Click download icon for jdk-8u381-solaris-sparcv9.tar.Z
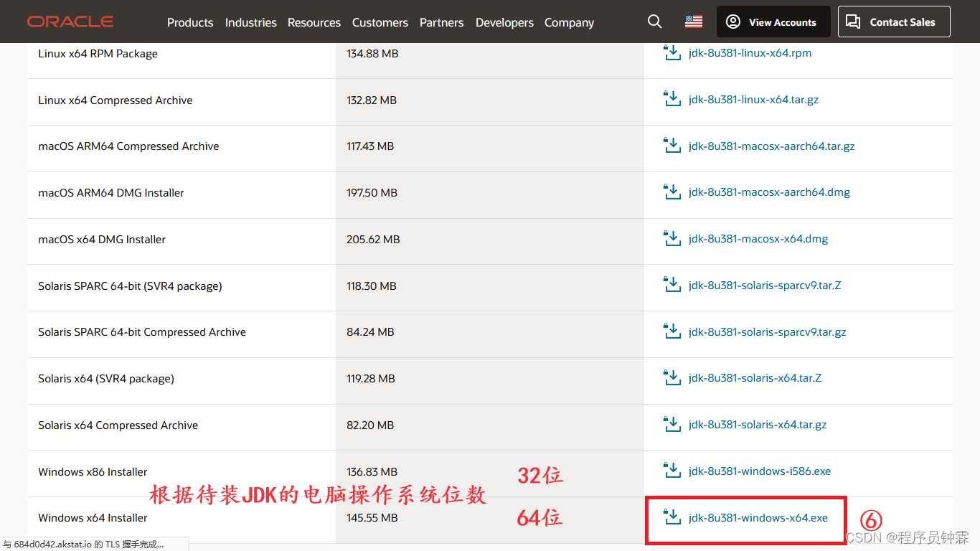The image size is (980, 551). coord(672,285)
